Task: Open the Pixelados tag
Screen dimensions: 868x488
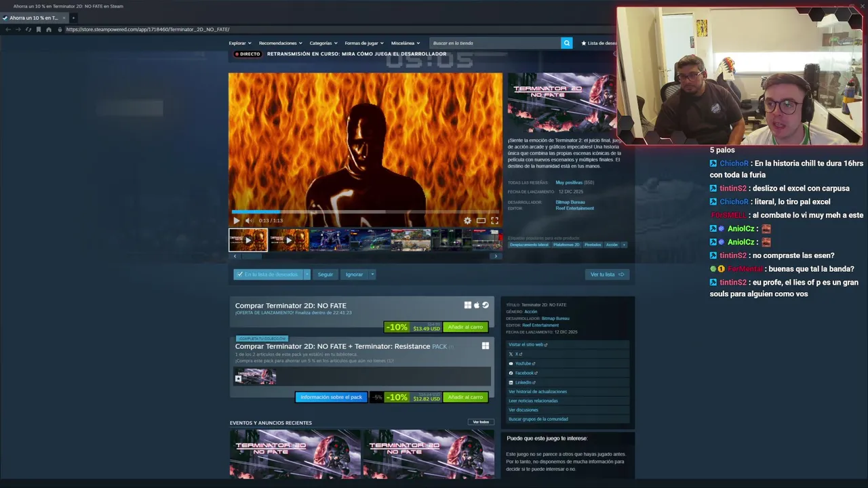Action: pyautogui.click(x=593, y=245)
